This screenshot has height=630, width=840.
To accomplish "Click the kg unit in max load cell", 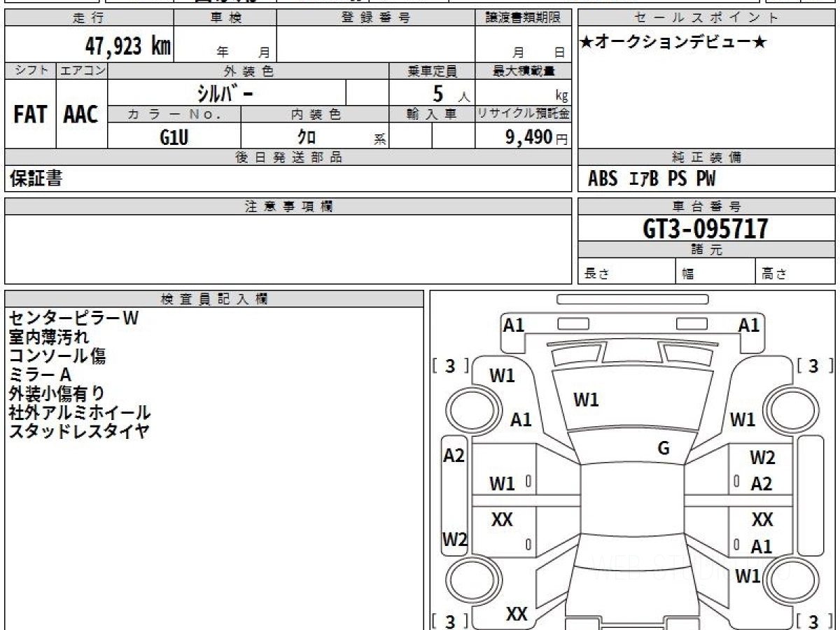I will (x=561, y=97).
